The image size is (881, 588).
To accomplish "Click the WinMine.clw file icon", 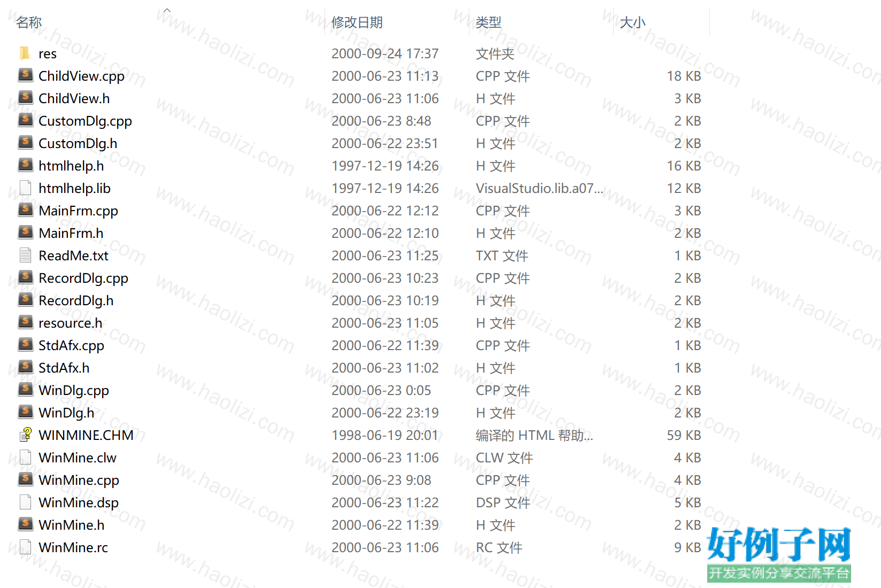I will coord(25,457).
